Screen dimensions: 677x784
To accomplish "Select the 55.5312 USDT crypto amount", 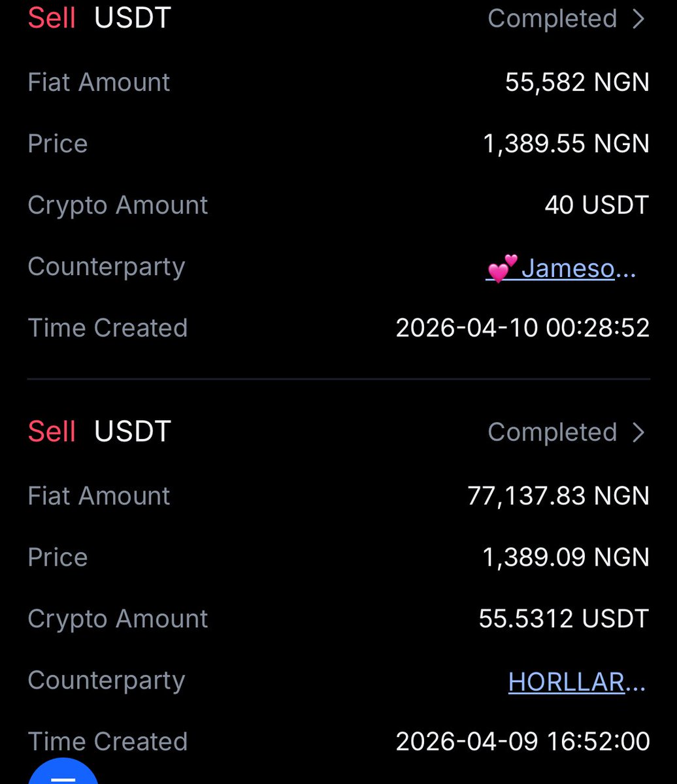I will click(563, 619).
